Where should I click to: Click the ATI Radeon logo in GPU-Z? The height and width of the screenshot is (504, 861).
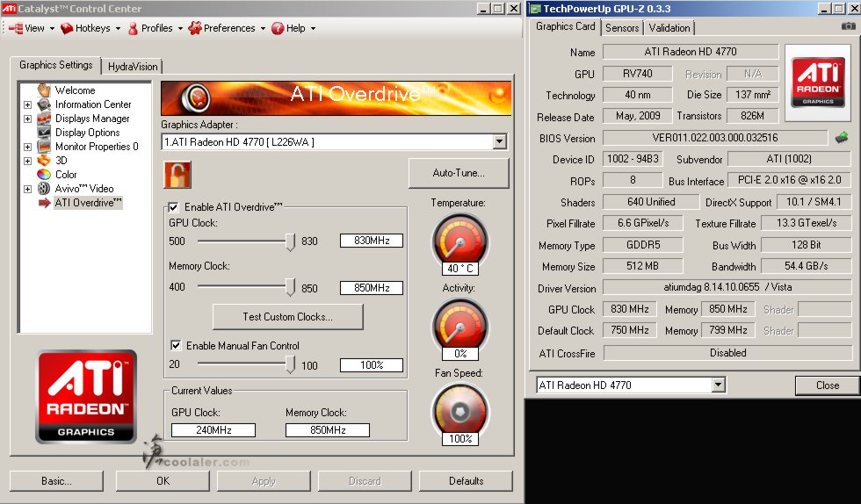click(818, 83)
